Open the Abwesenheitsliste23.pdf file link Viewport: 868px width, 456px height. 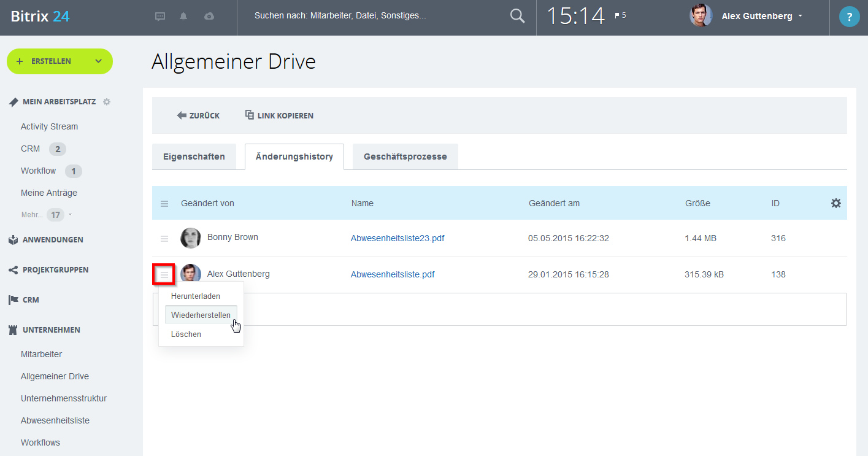[398, 238]
